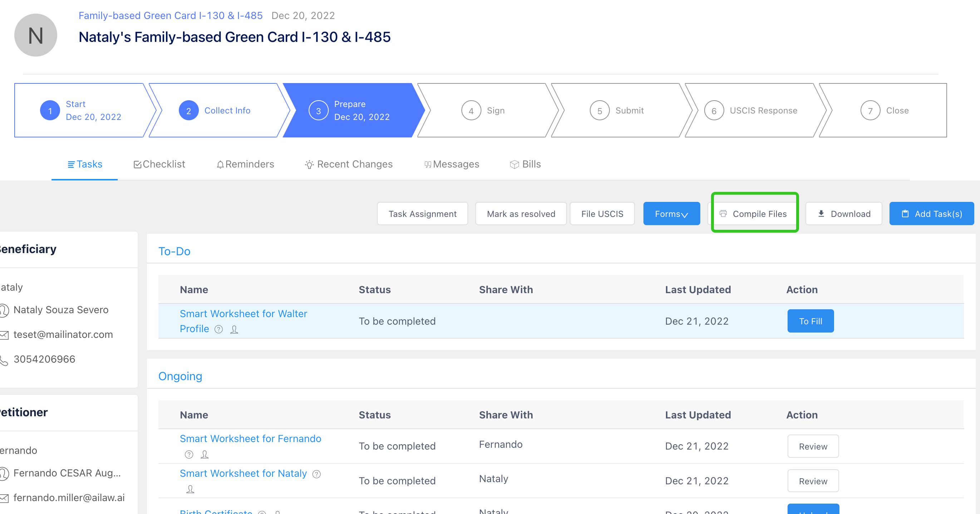Select the Sign stage step 4
Screen dimensions: 980x514
coord(483,110)
